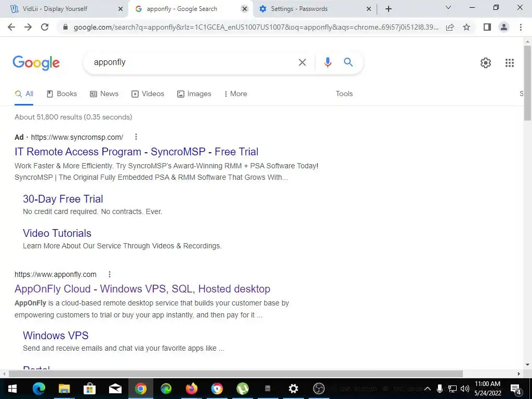Open the Windows VPS sitelink
This screenshot has width=532, height=399.
click(x=56, y=336)
